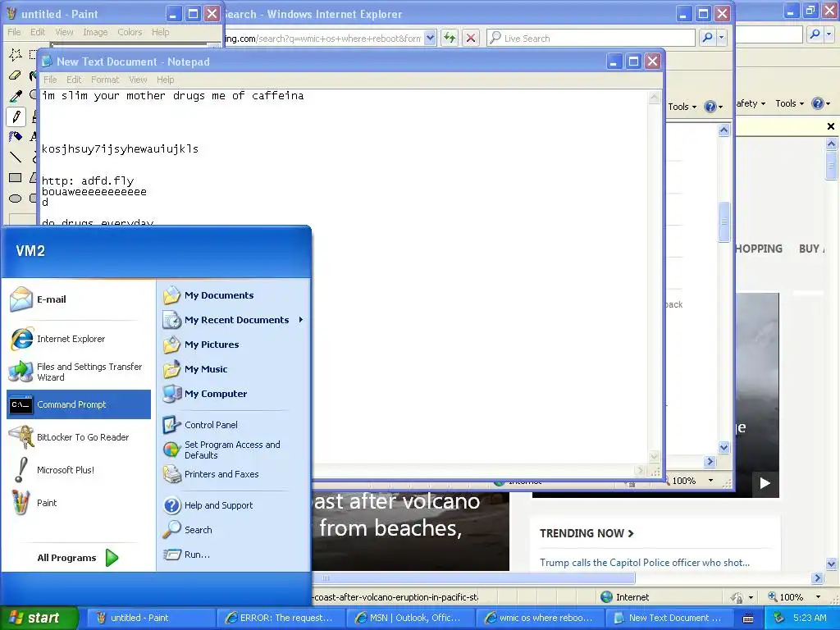840x630 pixels.
Task: Select the Line tool in Paint
Action: click(16, 157)
